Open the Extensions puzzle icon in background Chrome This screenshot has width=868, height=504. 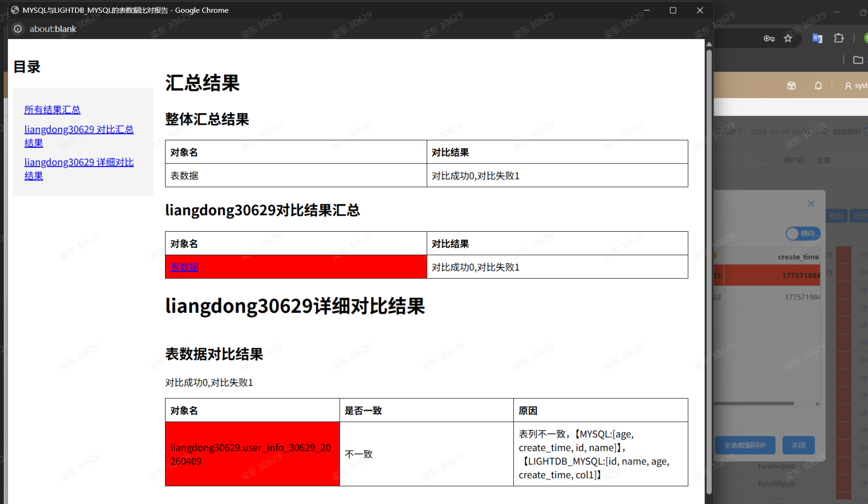[839, 38]
